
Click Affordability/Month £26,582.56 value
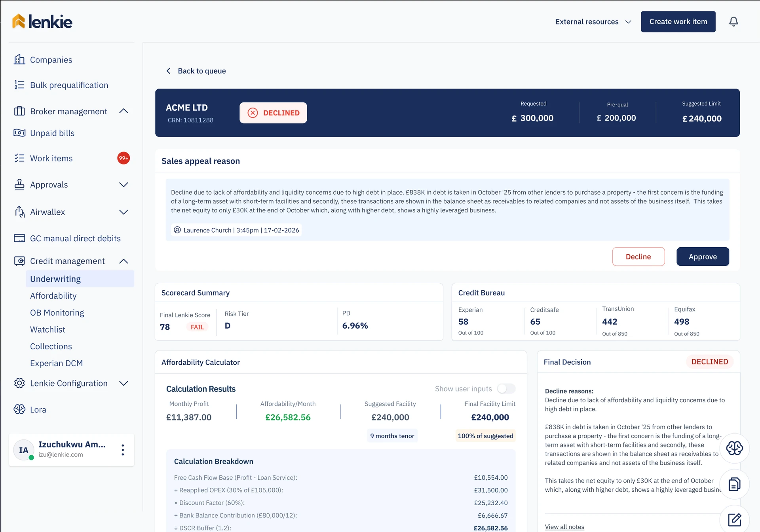pyautogui.click(x=288, y=417)
